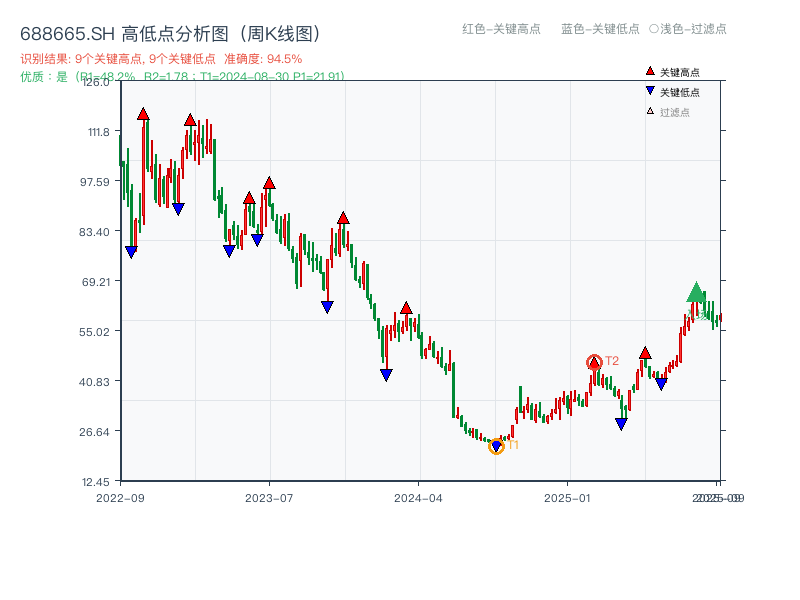800x600 pixels.
Task: Click the blue 关键低点 triangle legend icon
Action: click(x=649, y=90)
